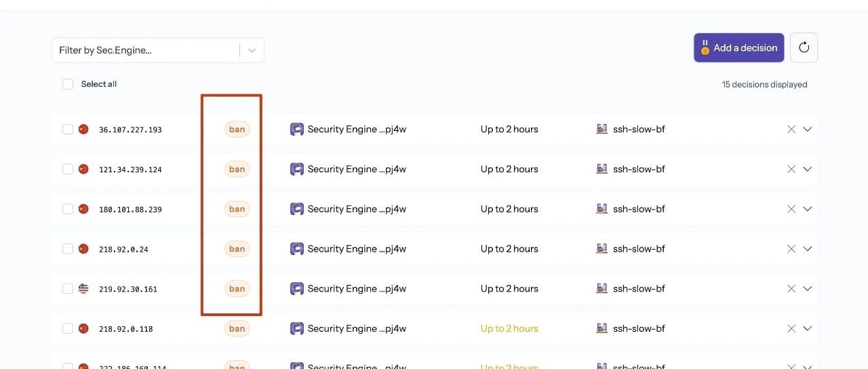Delete decision for 121.34.239.124 with X icon

pos(791,169)
